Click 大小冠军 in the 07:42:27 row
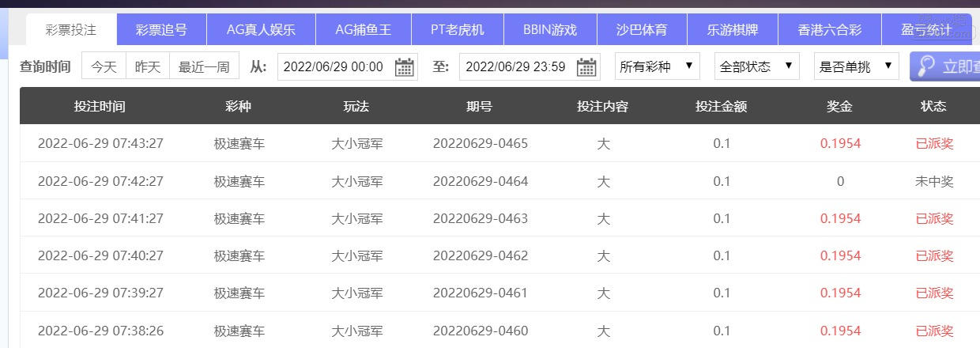Image resolution: width=980 pixels, height=348 pixels. pos(357,181)
